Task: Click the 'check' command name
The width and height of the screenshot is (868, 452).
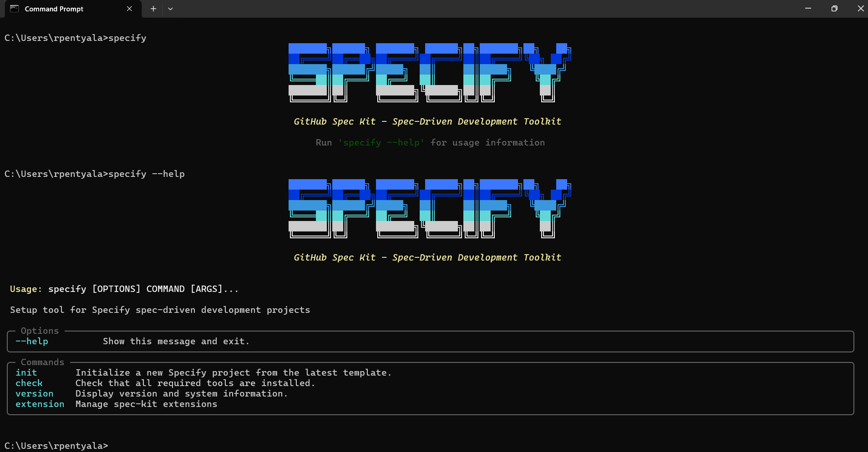Action: (29, 383)
